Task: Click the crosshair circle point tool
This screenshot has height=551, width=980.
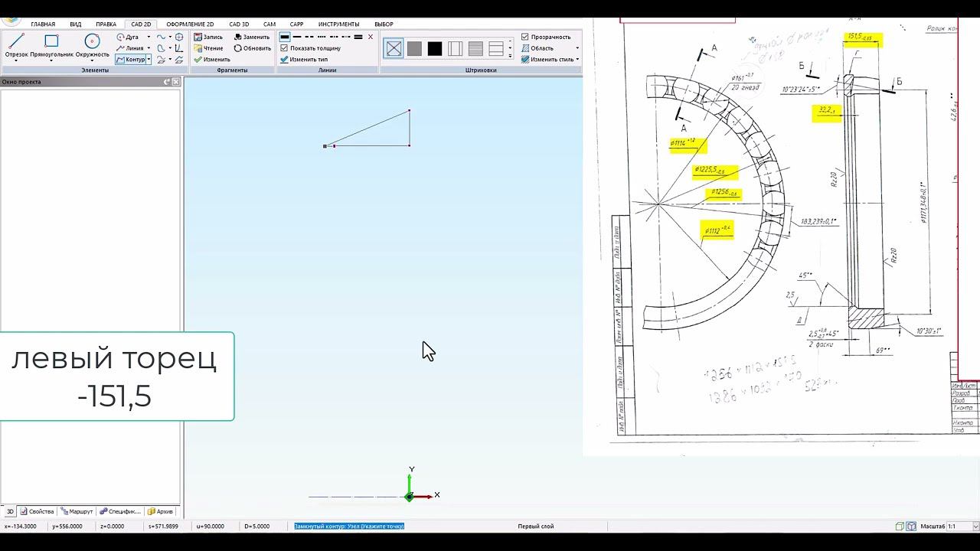Action: 179,37
